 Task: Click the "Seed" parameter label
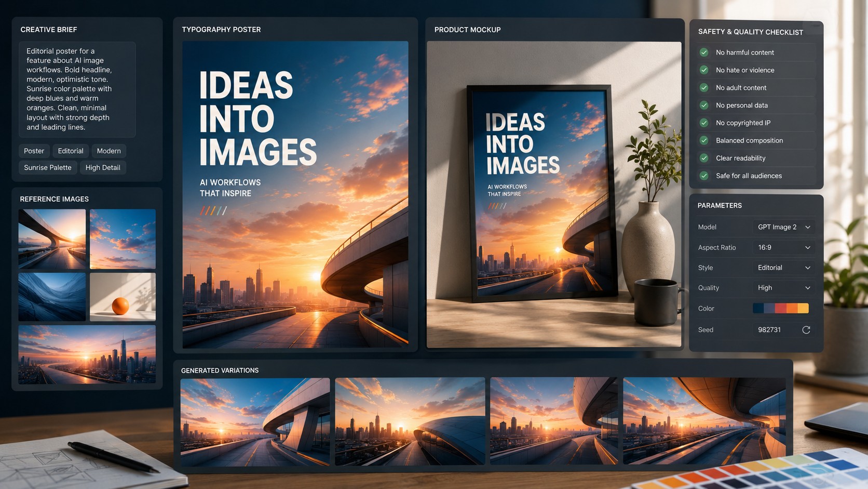(x=706, y=330)
